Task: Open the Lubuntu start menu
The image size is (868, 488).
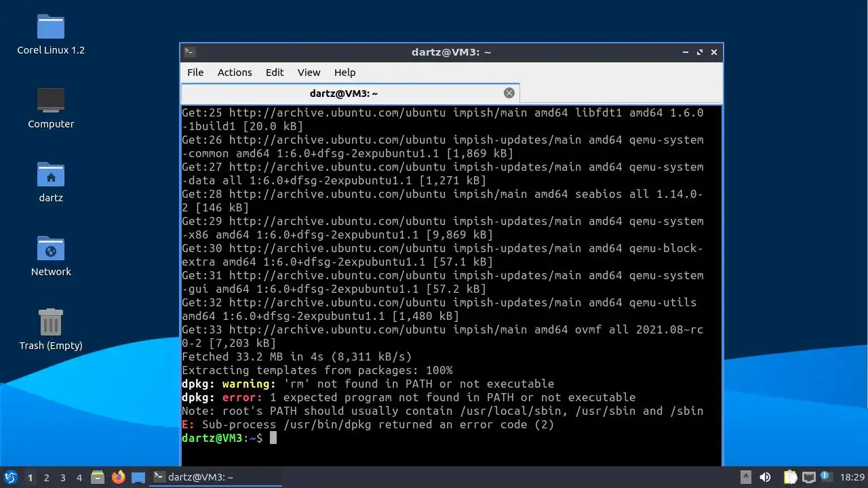Action: [10, 477]
